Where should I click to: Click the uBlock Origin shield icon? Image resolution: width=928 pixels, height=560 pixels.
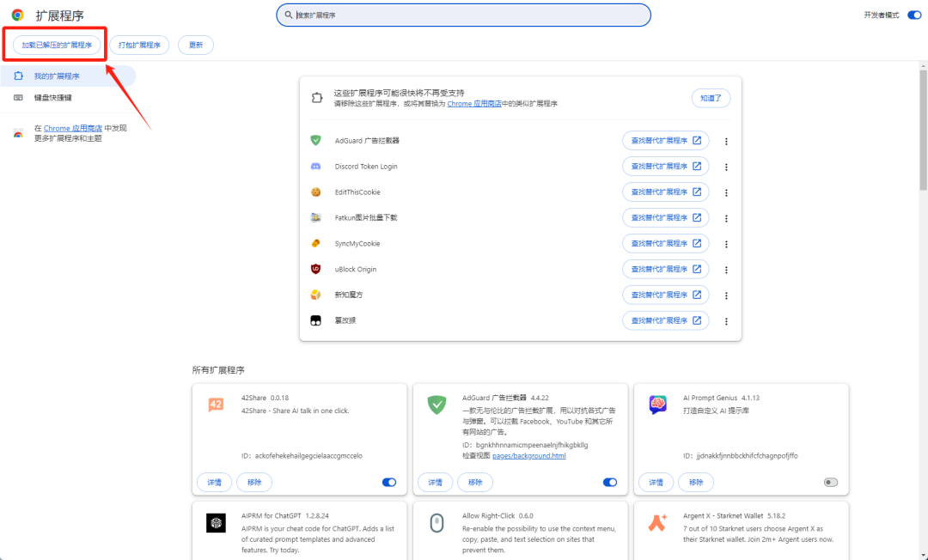(316, 269)
